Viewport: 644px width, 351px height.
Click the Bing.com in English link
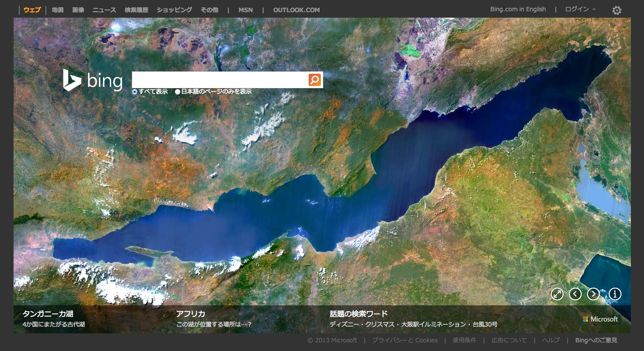pos(518,9)
